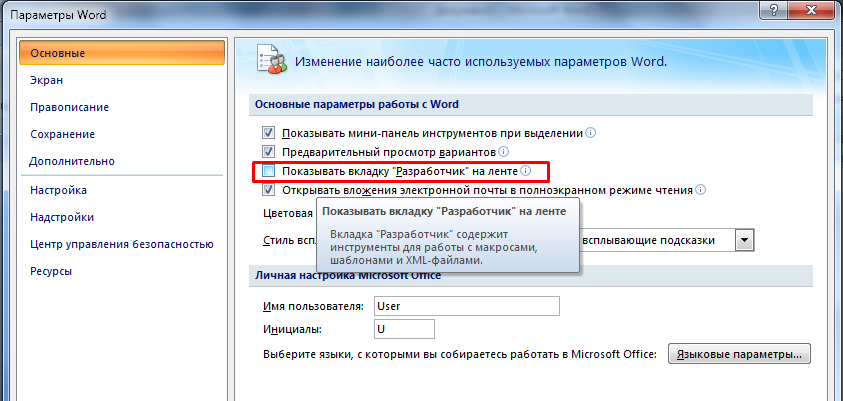The width and height of the screenshot is (843, 401).
Task: Click info icon beside Разработчик tab option
Action: [526, 171]
